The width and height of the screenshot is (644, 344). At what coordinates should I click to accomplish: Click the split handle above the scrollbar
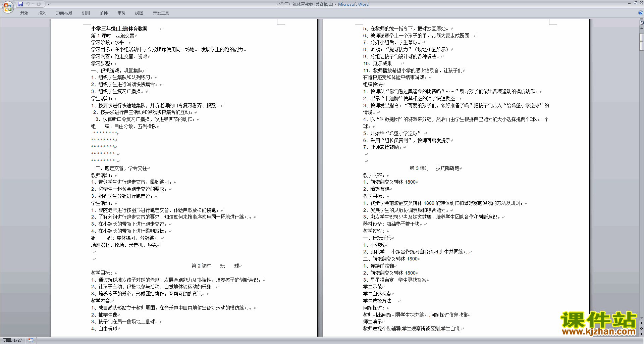641,19
